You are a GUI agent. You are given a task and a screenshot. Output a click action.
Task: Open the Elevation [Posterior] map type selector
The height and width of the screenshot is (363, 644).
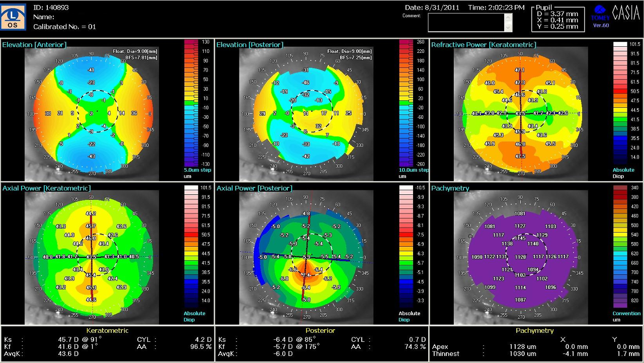point(250,45)
